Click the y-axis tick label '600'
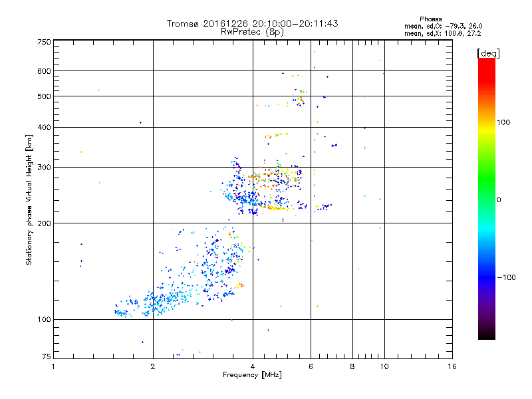 (45, 71)
